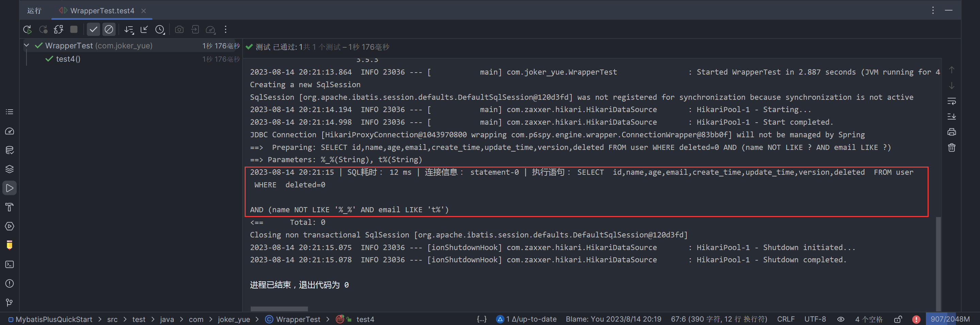Viewport: 980px width, 325px height.
Task: Select the WrapperTest.test4 run tab
Action: pyautogui.click(x=102, y=11)
